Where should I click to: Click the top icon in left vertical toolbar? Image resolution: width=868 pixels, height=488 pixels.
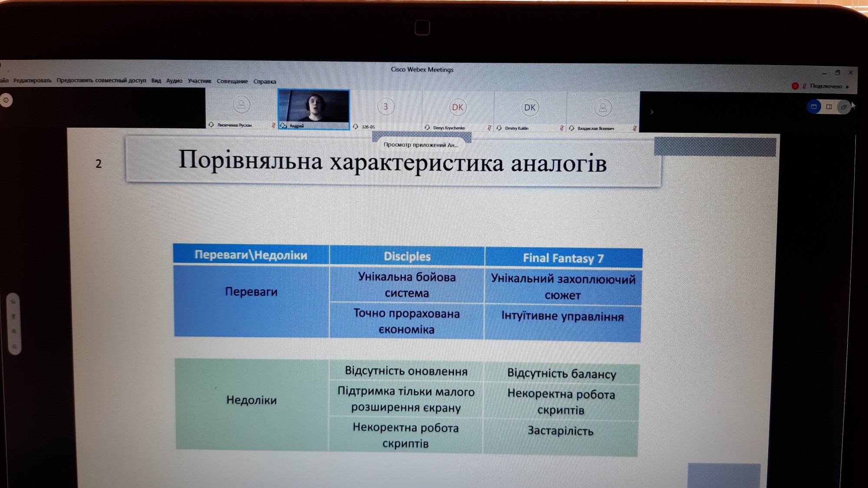pos(13,301)
